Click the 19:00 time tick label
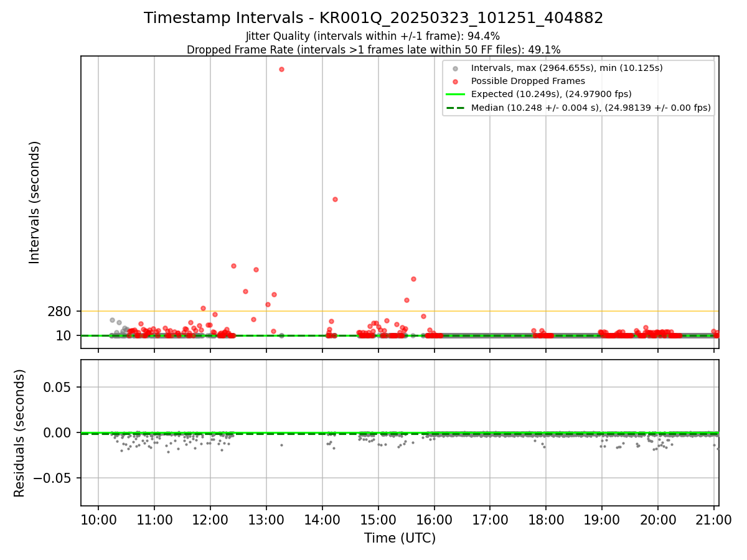This screenshot has width=747, height=560. [x=602, y=520]
